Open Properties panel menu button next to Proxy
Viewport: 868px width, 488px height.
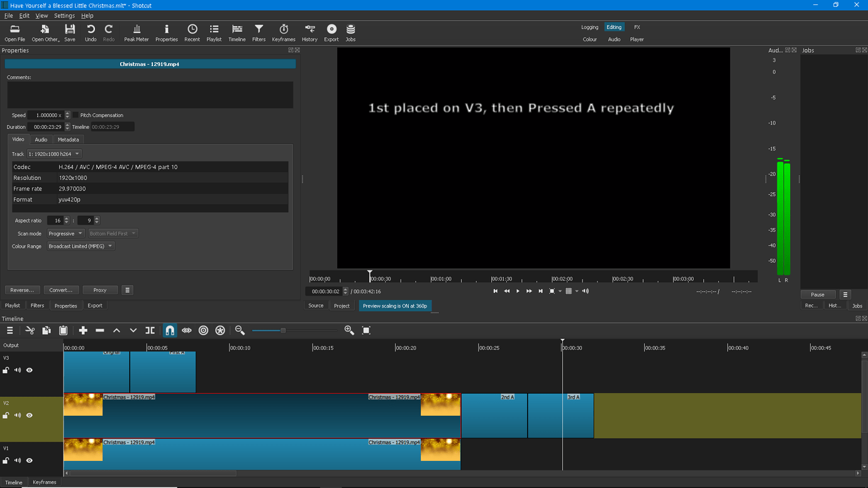point(128,291)
